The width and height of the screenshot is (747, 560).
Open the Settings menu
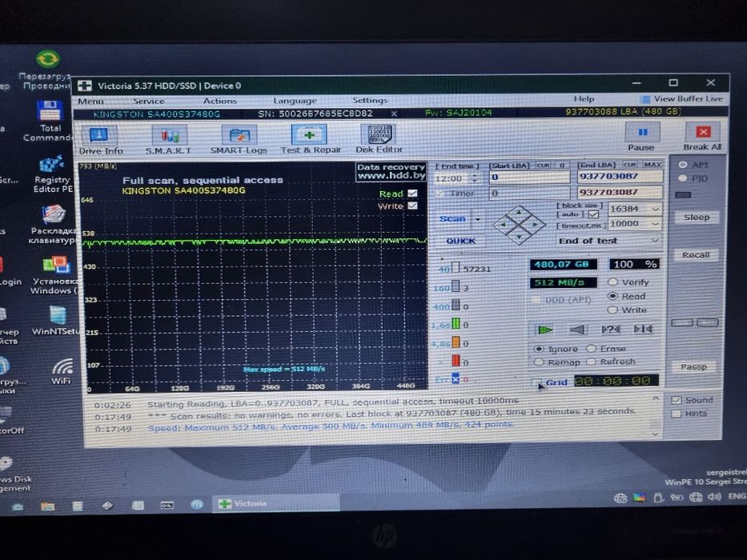370,101
